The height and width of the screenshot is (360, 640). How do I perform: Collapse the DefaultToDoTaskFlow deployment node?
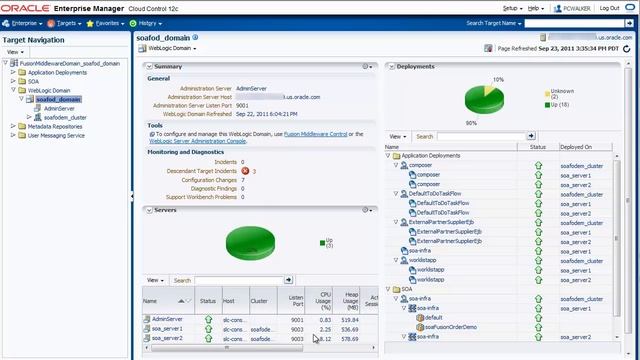(x=396, y=193)
